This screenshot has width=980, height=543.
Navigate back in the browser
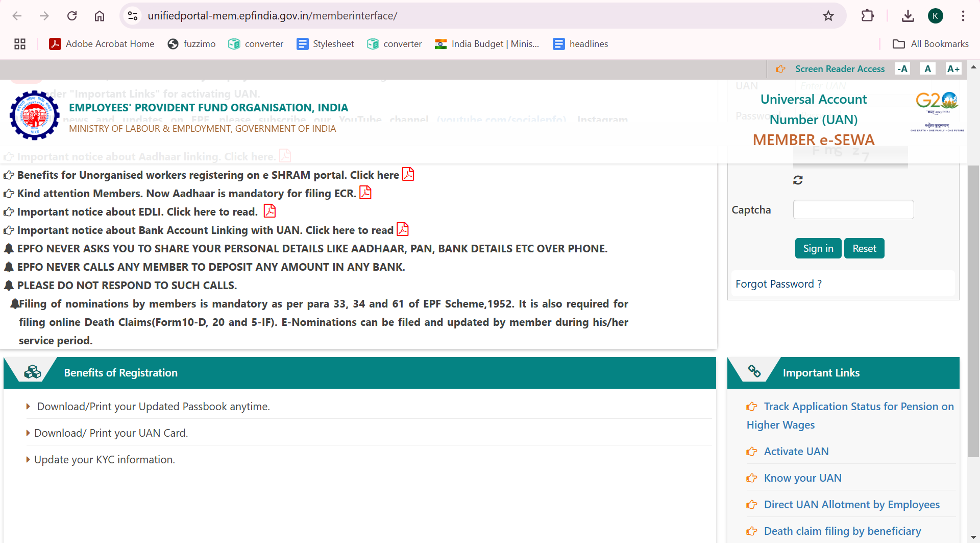(x=17, y=16)
